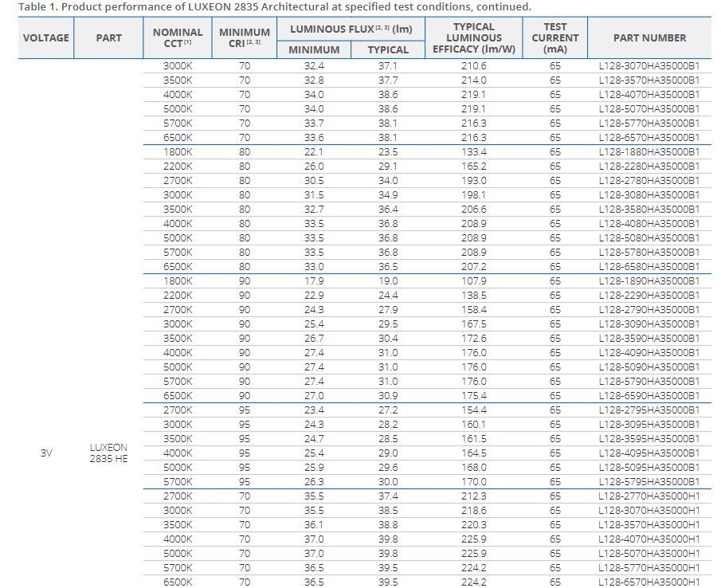Select the LUMINOUS FLUX (lm) header
The width and height of the screenshot is (721, 588).
(x=345, y=29)
